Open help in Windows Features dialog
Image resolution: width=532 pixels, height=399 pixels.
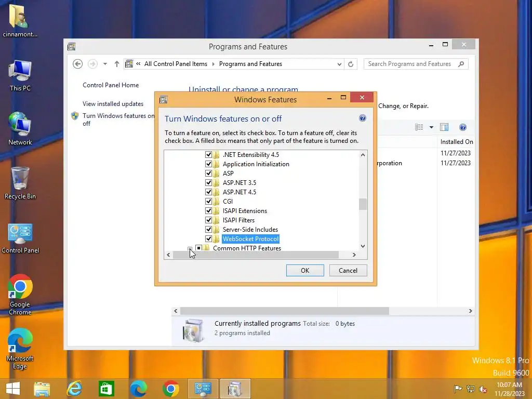(362, 118)
